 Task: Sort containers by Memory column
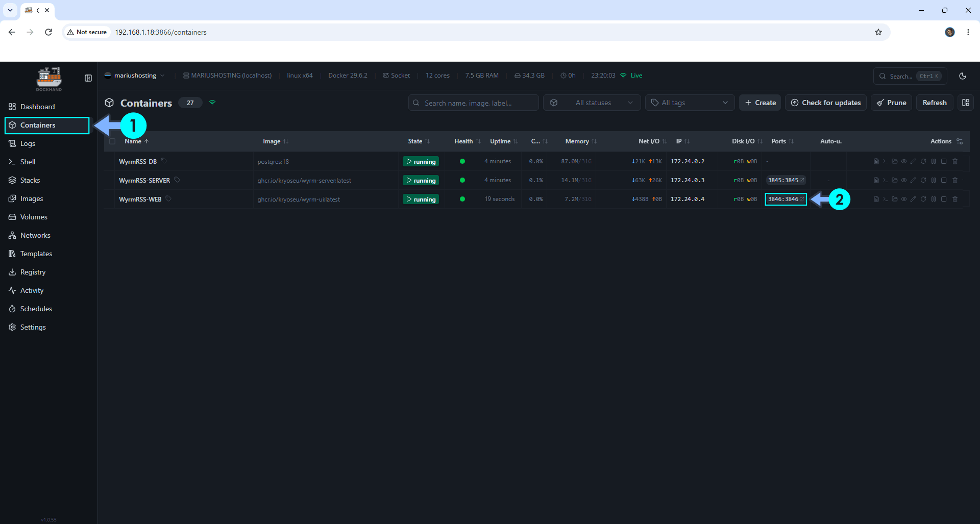coord(581,141)
